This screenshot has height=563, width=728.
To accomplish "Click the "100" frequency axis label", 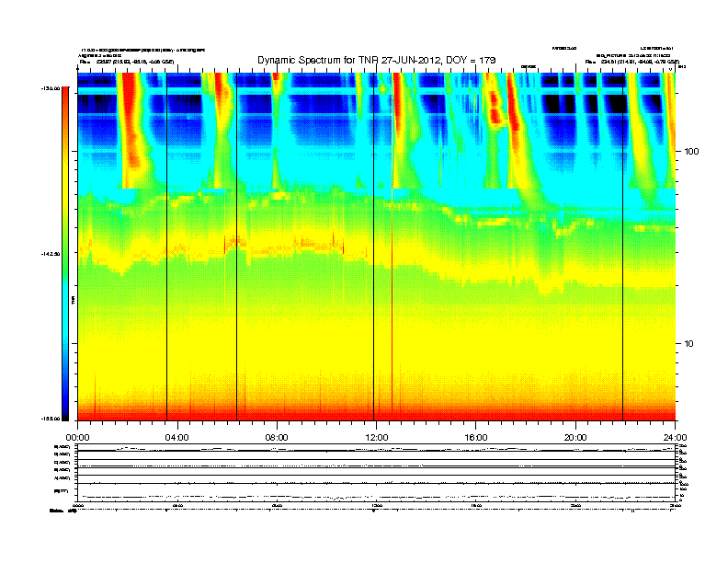I will (691, 151).
